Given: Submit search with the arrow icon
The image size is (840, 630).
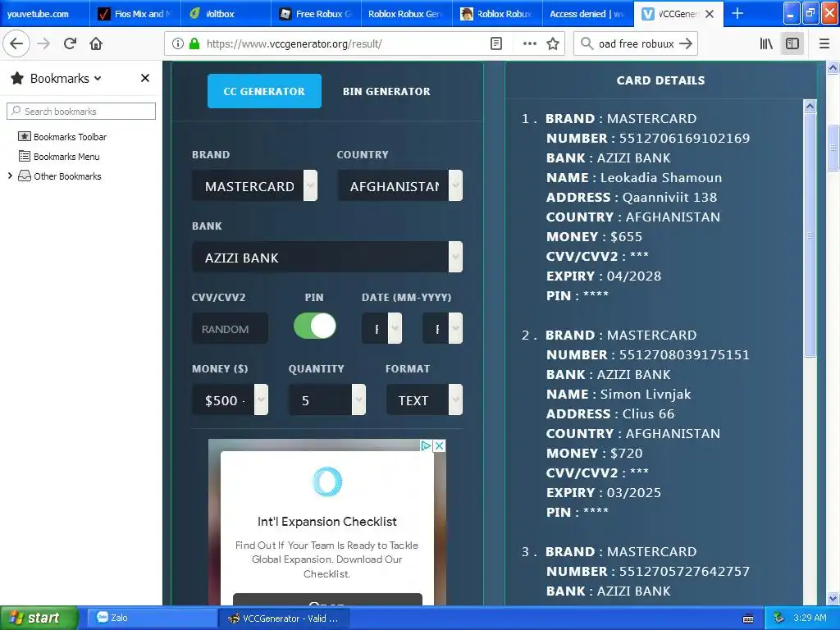Looking at the screenshot, I should click(686, 44).
